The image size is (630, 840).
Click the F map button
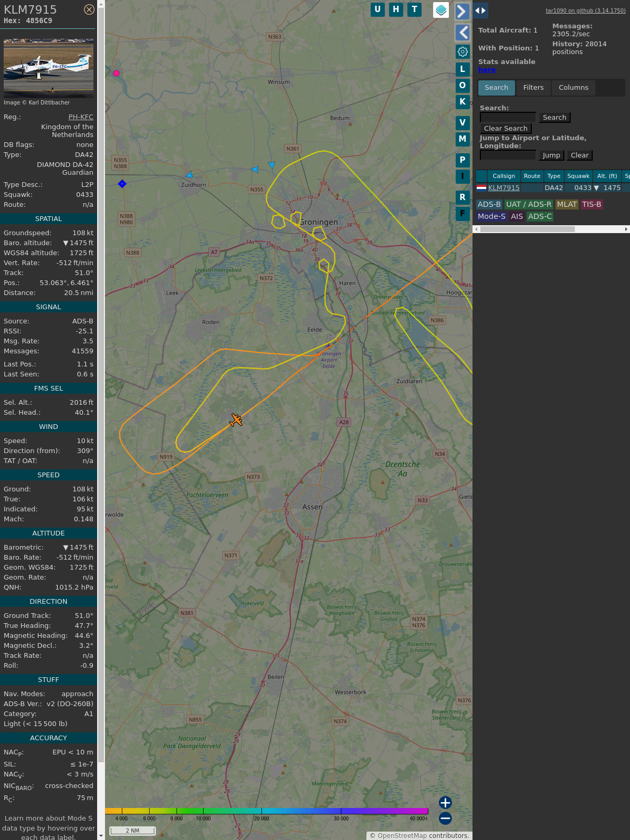(x=463, y=214)
